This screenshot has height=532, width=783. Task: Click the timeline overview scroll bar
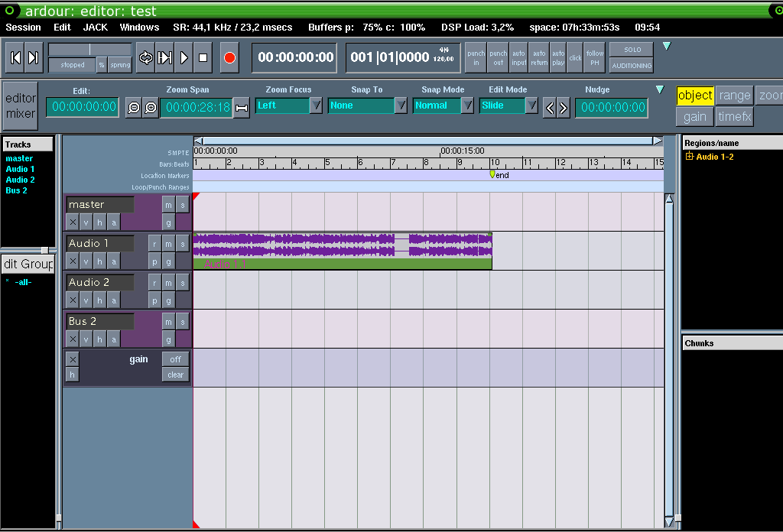point(428,141)
